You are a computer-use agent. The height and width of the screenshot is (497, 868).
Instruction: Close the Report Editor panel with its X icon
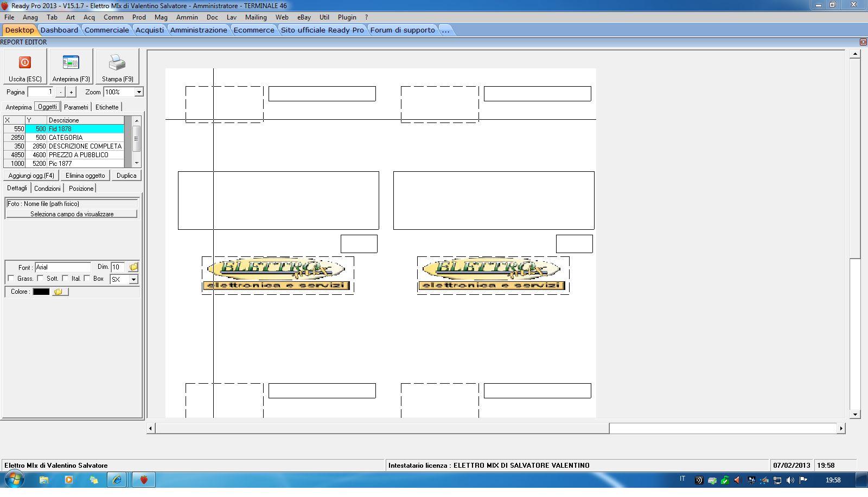click(863, 42)
